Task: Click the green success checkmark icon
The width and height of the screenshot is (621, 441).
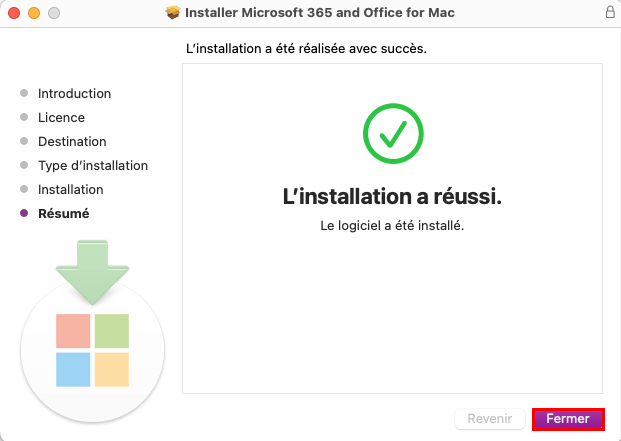Action: 393,133
